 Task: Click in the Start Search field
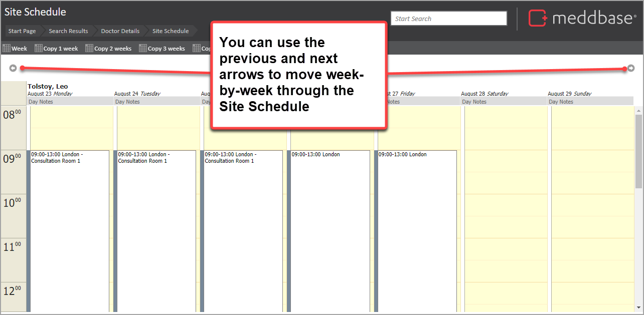pos(448,19)
